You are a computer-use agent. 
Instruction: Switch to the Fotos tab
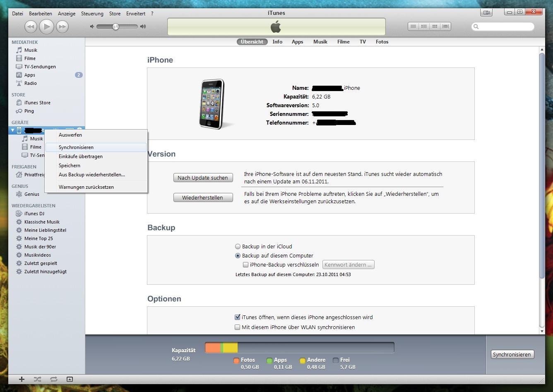[x=382, y=42]
